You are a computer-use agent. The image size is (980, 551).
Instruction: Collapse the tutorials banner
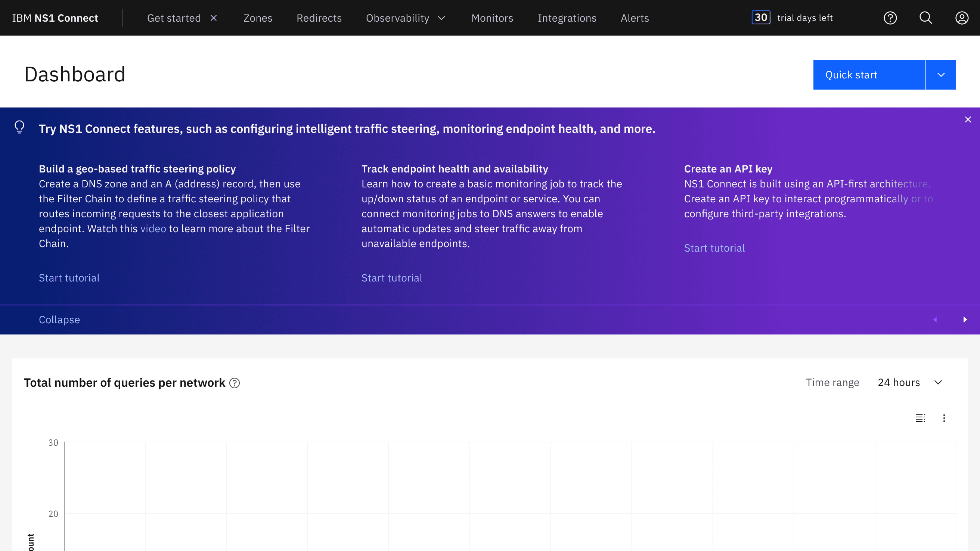(x=59, y=320)
